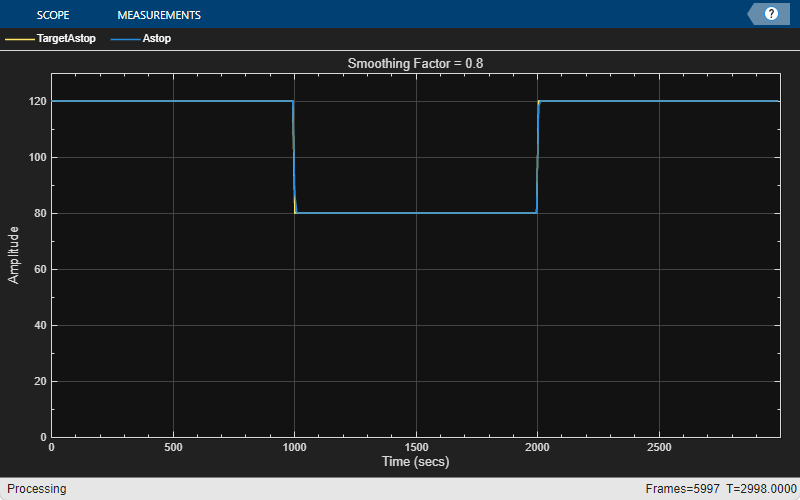Toggle the Astop legend entry
This screenshot has height=500, width=800.
141,38
